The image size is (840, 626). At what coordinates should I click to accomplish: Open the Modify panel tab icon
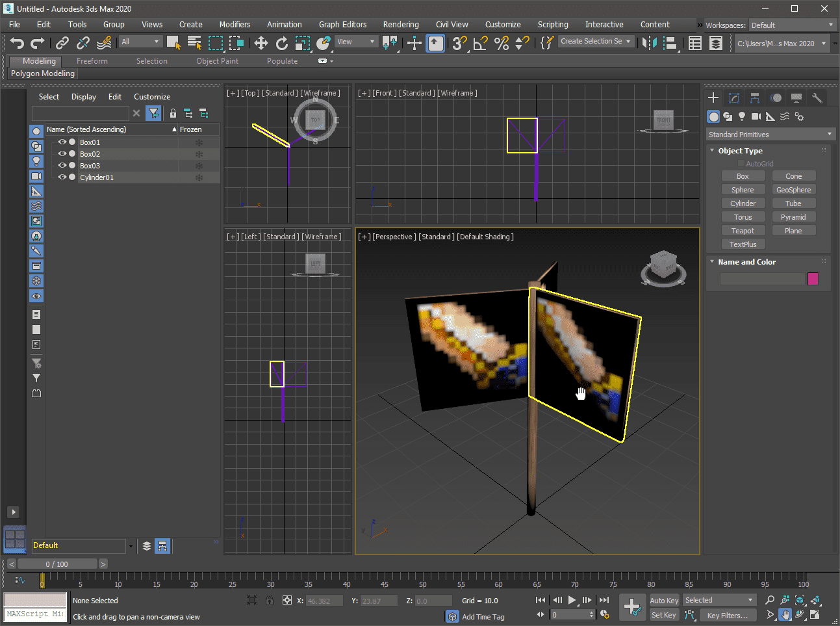tap(734, 98)
